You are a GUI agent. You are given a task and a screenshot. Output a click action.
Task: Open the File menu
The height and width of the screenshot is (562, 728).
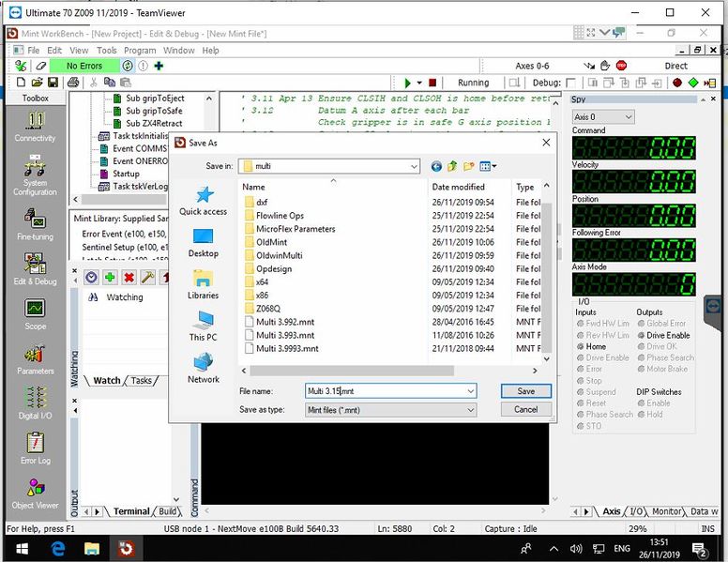(34, 50)
